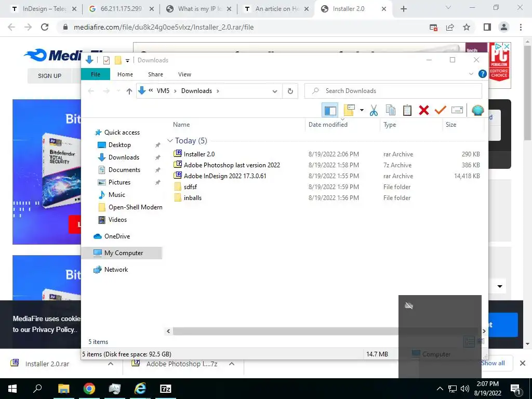Reload the MediaFire page in Chrome

pyautogui.click(x=45, y=27)
